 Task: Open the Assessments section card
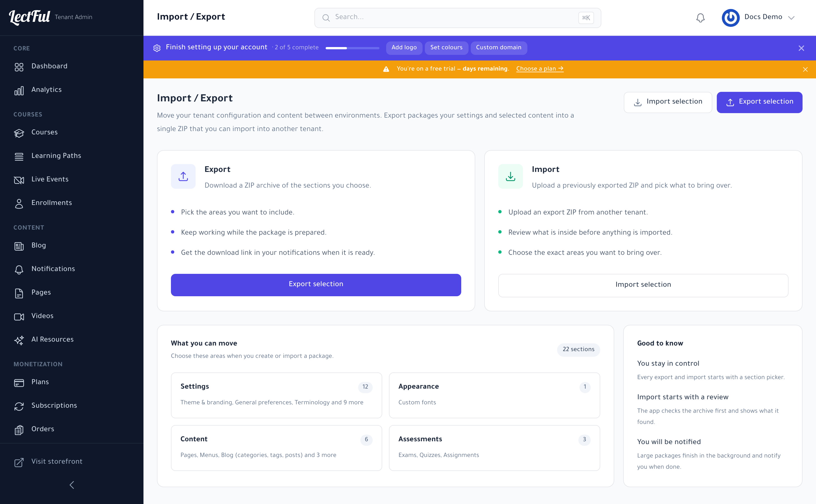pos(494,448)
